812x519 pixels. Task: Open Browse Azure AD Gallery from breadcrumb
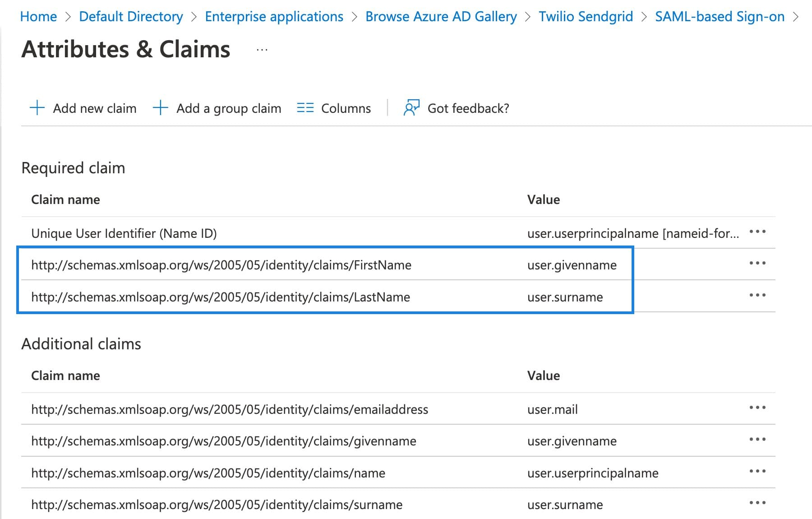click(x=441, y=16)
